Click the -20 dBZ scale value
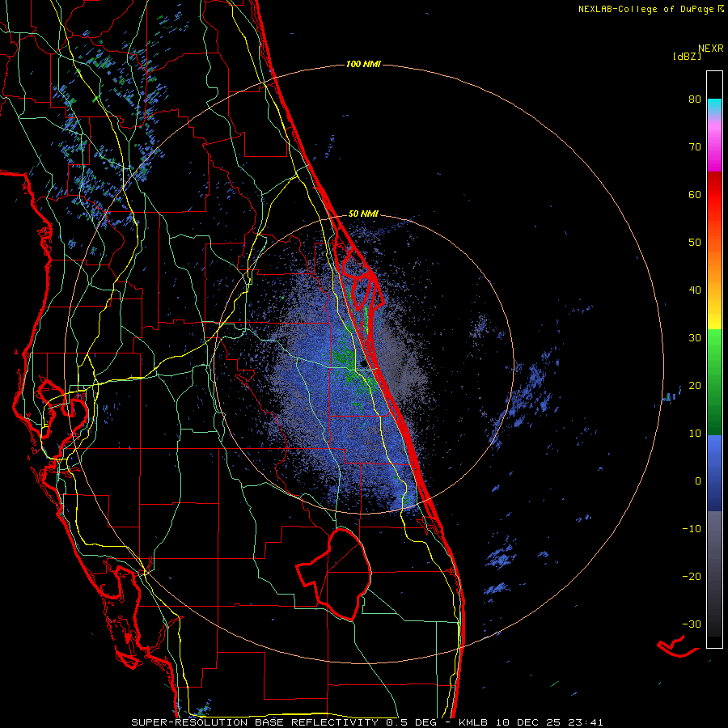 pyautogui.click(x=692, y=576)
